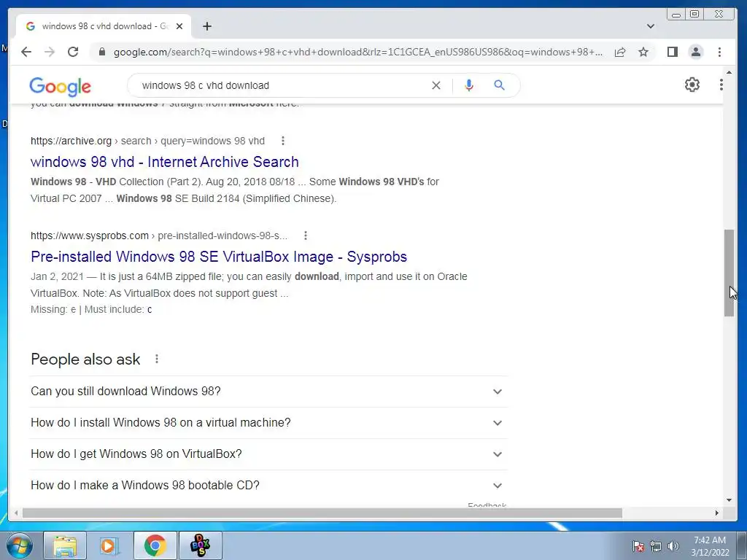Click the vertical scrollbar down arrow
This screenshot has width=747, height=560.
[729, 500]
